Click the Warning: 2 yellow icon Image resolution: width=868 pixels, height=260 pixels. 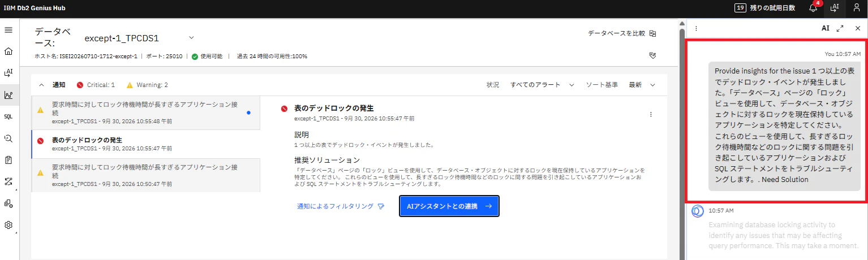130,85
